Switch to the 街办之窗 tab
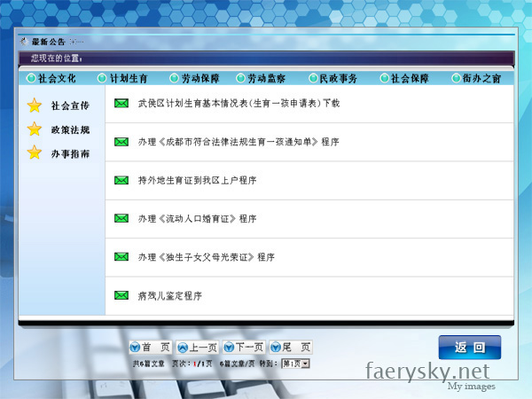The width and height of the screenshot is (532, 399). (481, 78)
